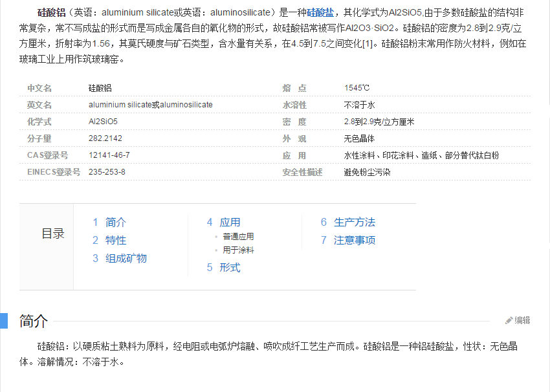Viewport: 550px width, 392px height.
Task: Open section 7 注意事项
Action: [354, 240]
